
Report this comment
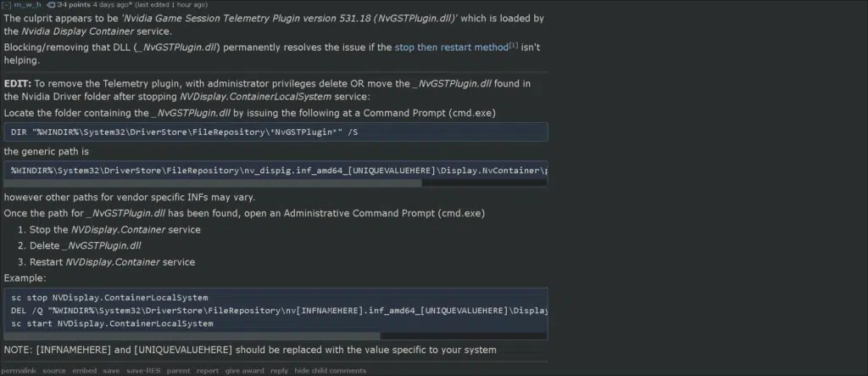tap(208, 370)
